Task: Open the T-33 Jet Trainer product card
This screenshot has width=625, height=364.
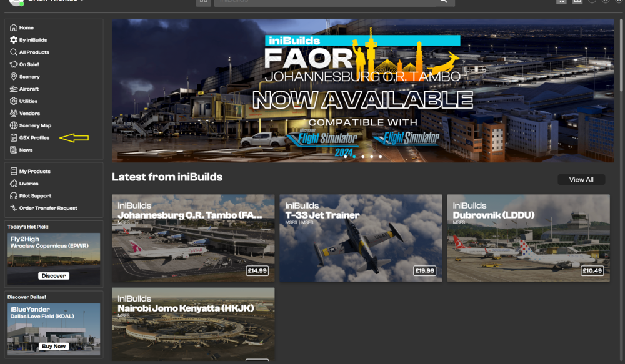Action: pos(361,238)
